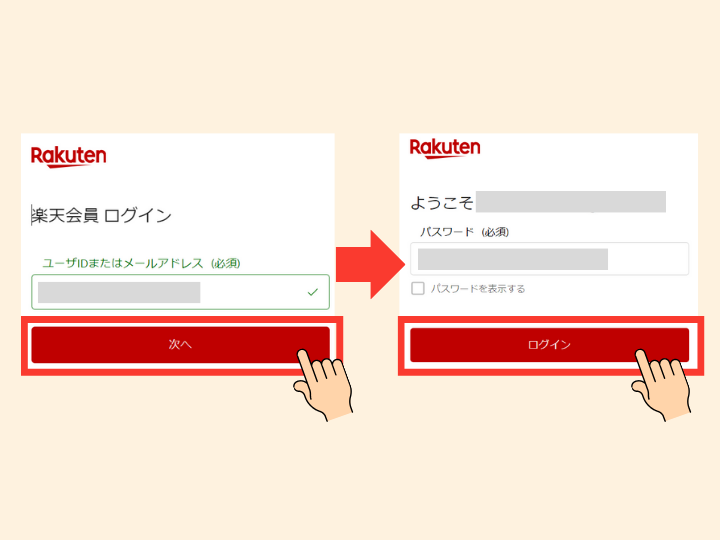
Task: Tick the パスワードを表示する checkbox
Action: (418, 288)
